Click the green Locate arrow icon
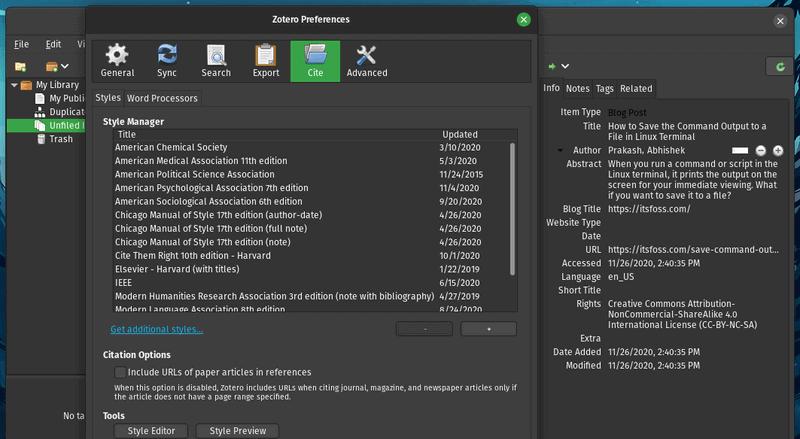800x439 pixels. [552, 66]
